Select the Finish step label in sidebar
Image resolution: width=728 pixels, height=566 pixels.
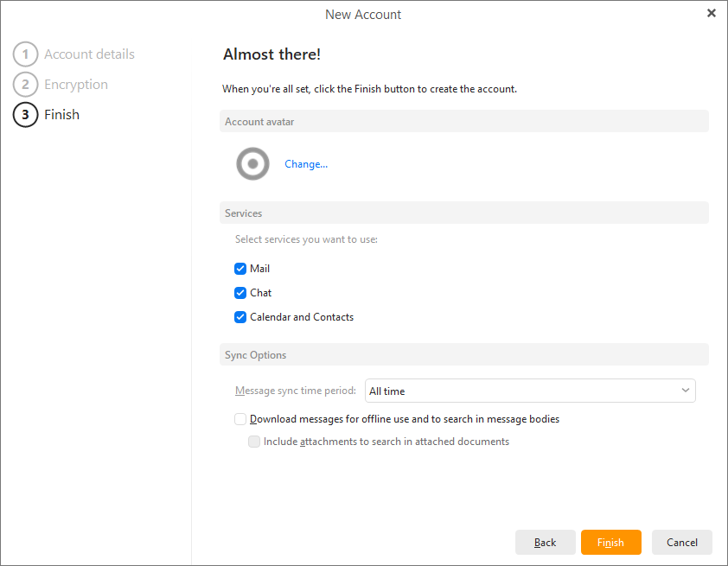point(61,115)
